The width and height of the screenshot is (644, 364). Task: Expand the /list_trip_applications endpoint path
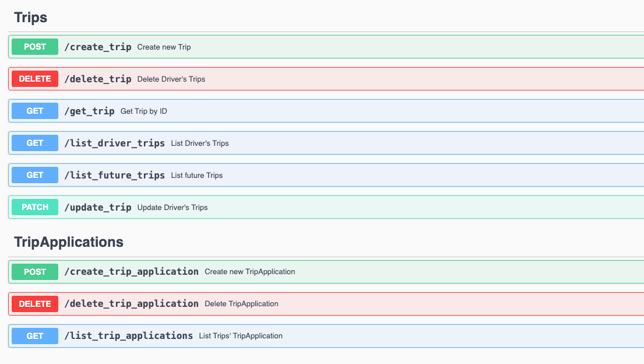[128, 336]
